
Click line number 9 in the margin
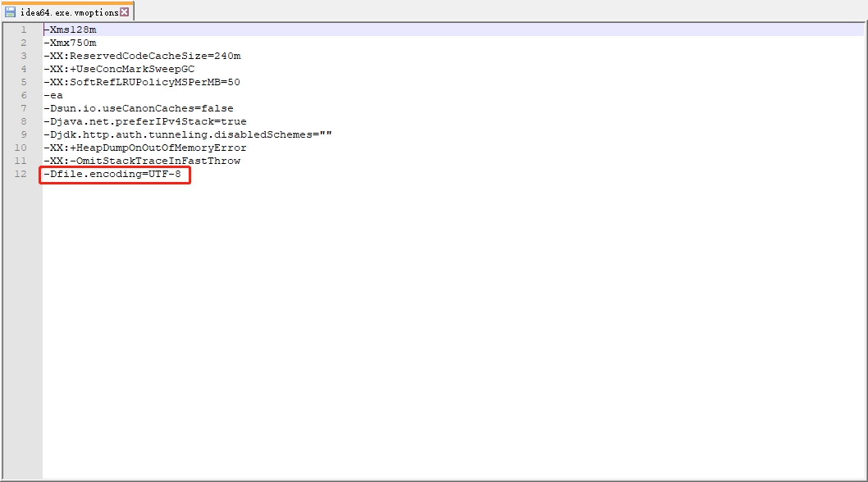pyautogui.click(x=24, y=135)
